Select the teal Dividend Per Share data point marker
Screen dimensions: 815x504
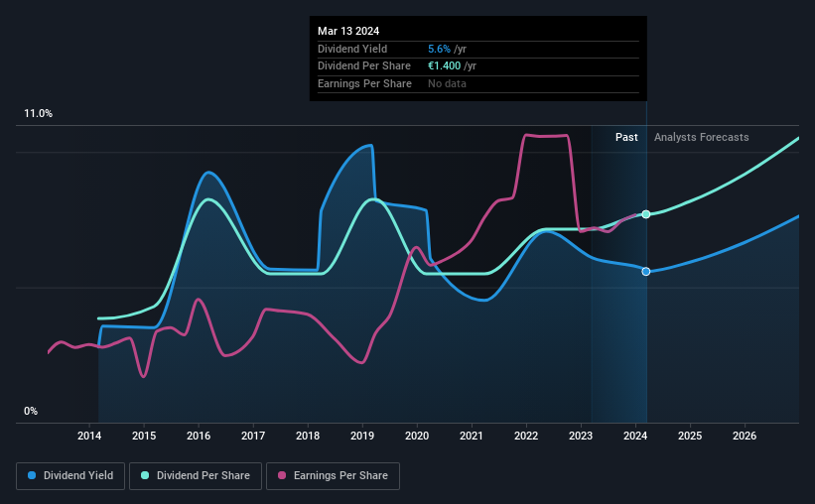pyautogui.click(x=646, y=214)
